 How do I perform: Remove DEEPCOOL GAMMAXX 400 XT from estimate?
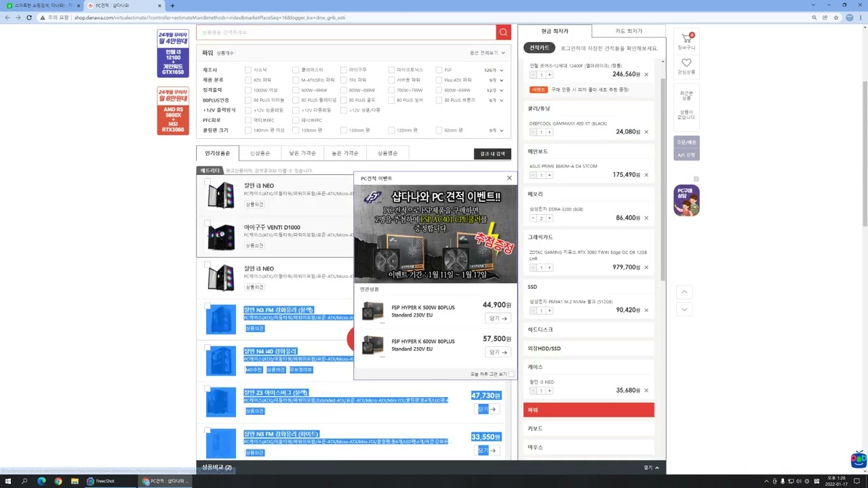(x=646, y=132)
